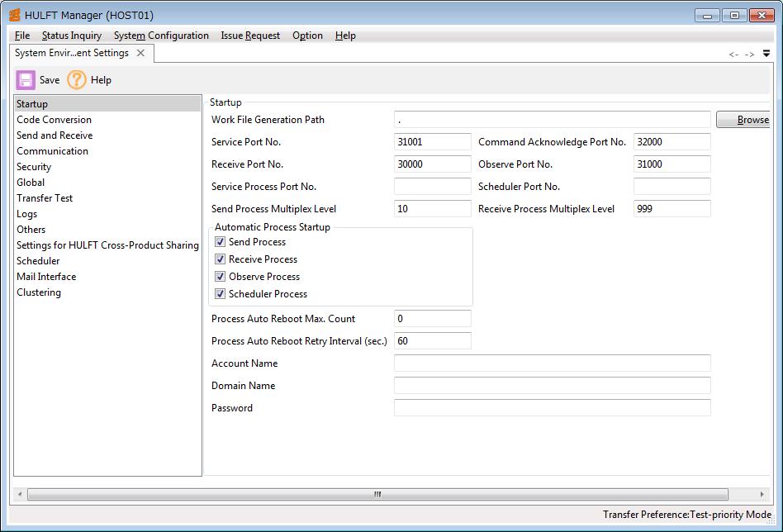783x532 pixels.
Task: Select Clustering category
Action: 107,292
